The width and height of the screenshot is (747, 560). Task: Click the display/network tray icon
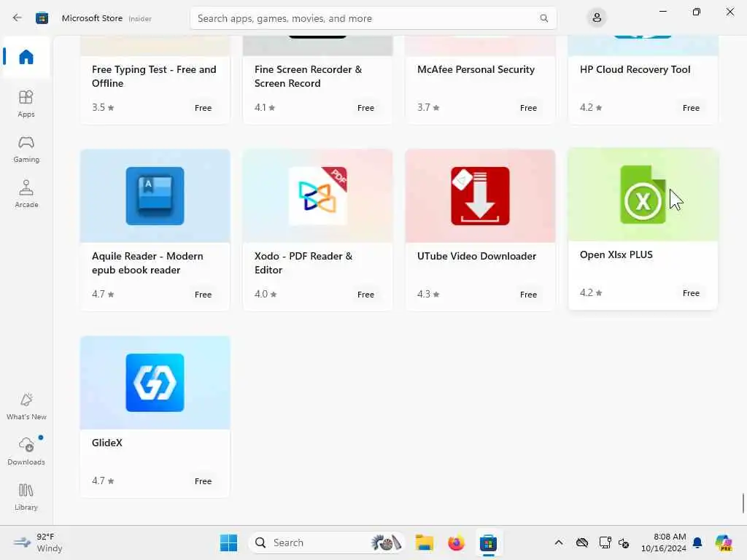point(605,542)
